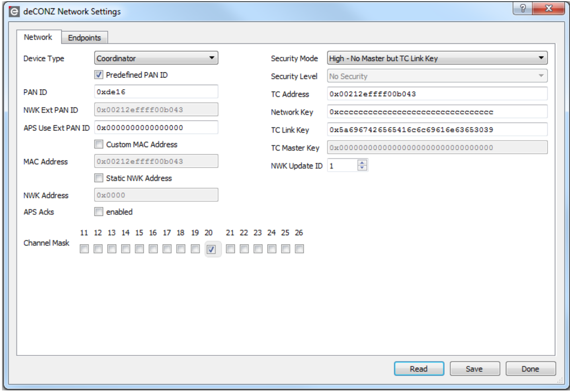This screenshot has height=392, width=570.
Task: Enable Static NWK Address checkbox
Action: (x=99, y=178)
